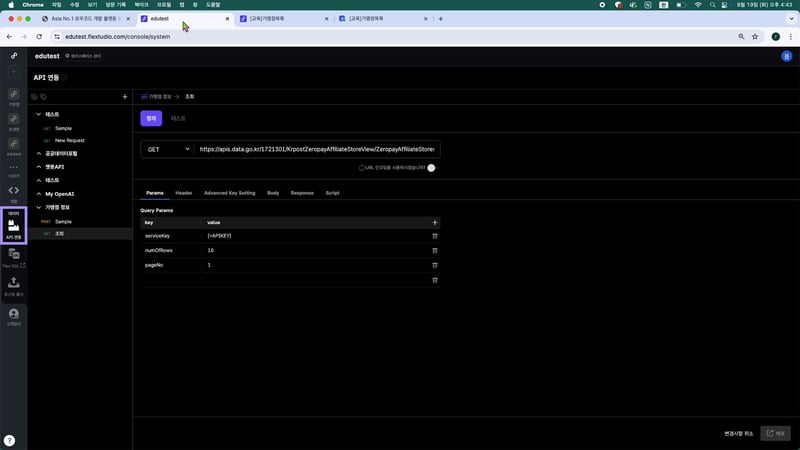Click the request URL input field
800x450 pixels.
tap(316, 149)
